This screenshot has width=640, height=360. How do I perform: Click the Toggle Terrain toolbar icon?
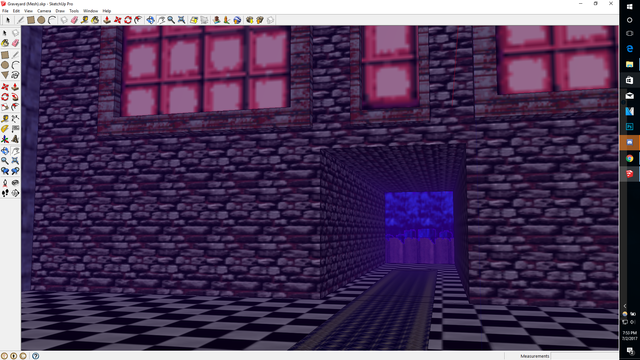click(x=204, y=20)
